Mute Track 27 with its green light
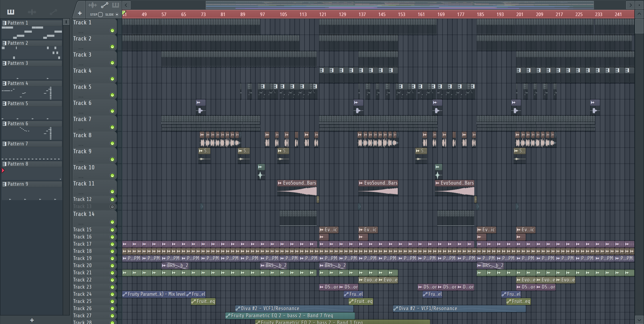 pyautogui.click(x=112, y=316)
